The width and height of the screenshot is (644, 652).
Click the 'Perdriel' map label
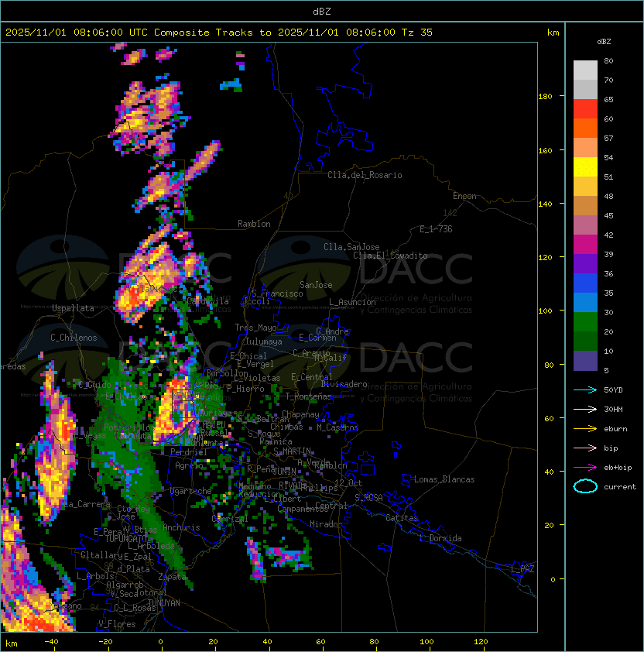[189, 452]
